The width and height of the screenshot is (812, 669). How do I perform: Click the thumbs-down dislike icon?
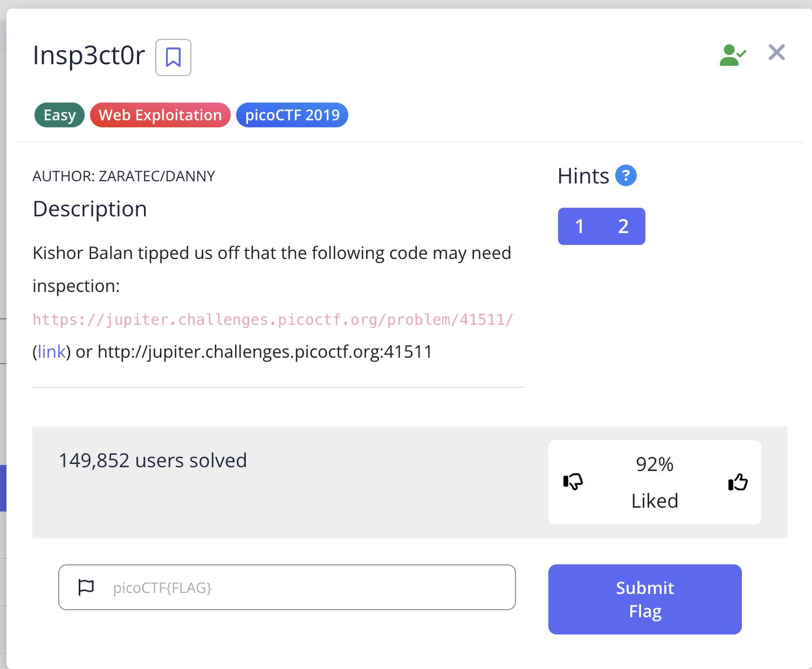[573, 481]
